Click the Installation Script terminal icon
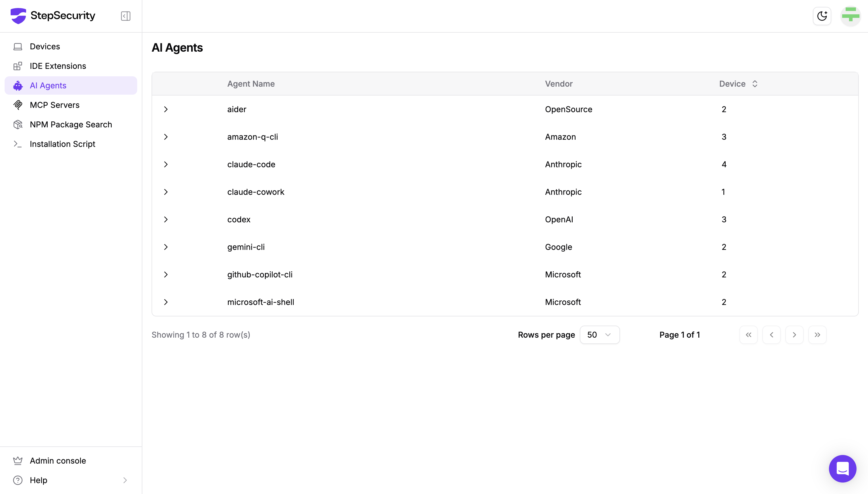 18,144
